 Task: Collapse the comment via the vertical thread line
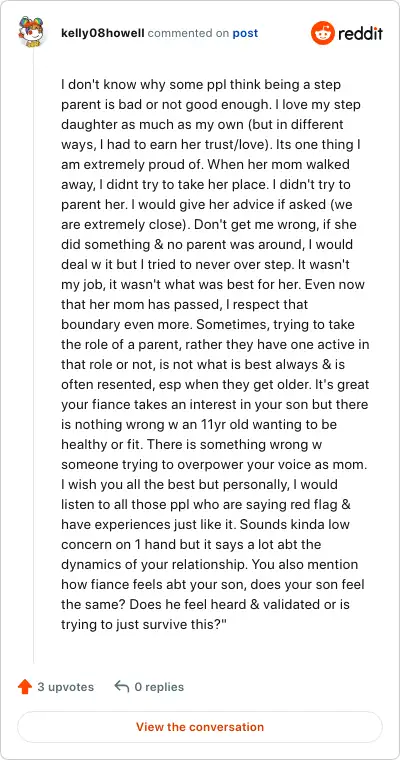(x=33, y=356)
